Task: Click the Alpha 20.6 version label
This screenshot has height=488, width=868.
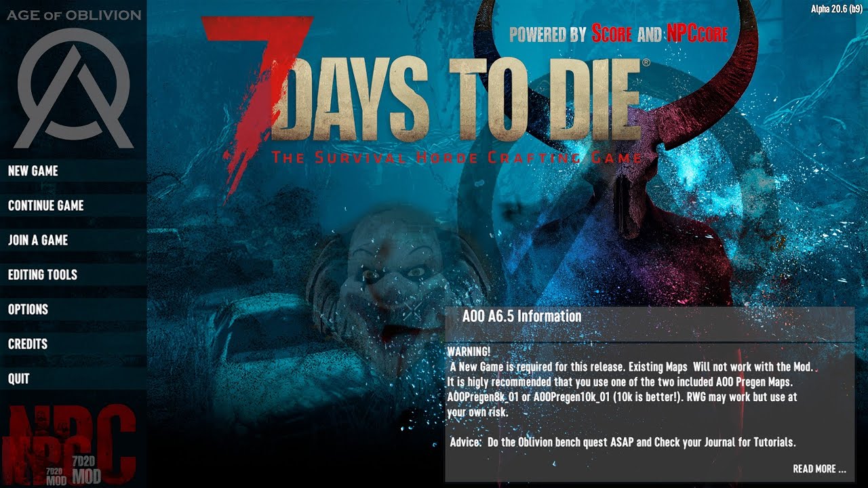Action: tap(837, 8)
